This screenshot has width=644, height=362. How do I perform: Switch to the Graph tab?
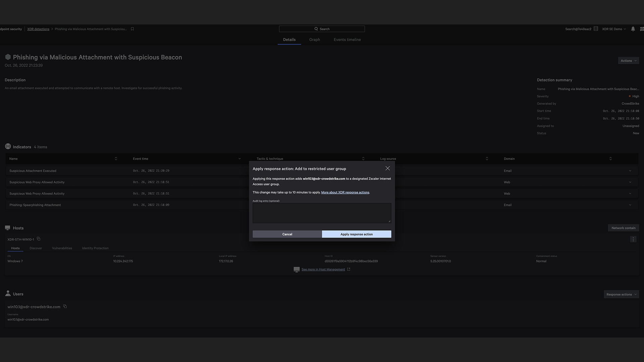click(314, 40)
